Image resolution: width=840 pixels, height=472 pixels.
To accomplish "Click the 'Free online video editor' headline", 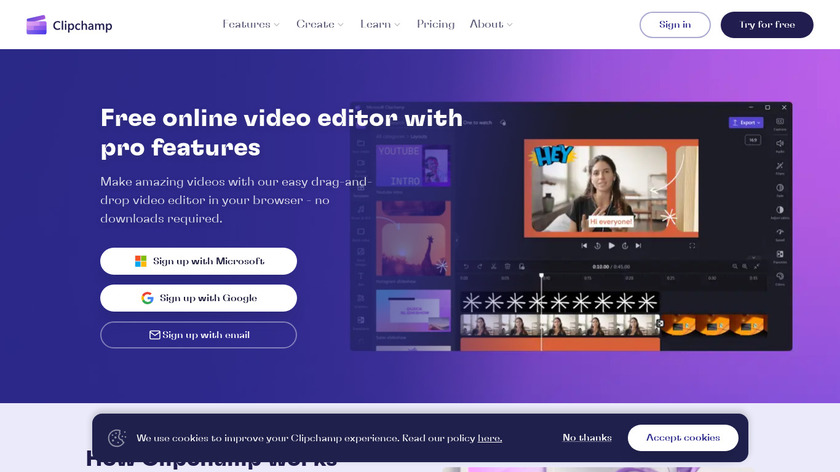I will pyautogui.click(x=281, y=132).
